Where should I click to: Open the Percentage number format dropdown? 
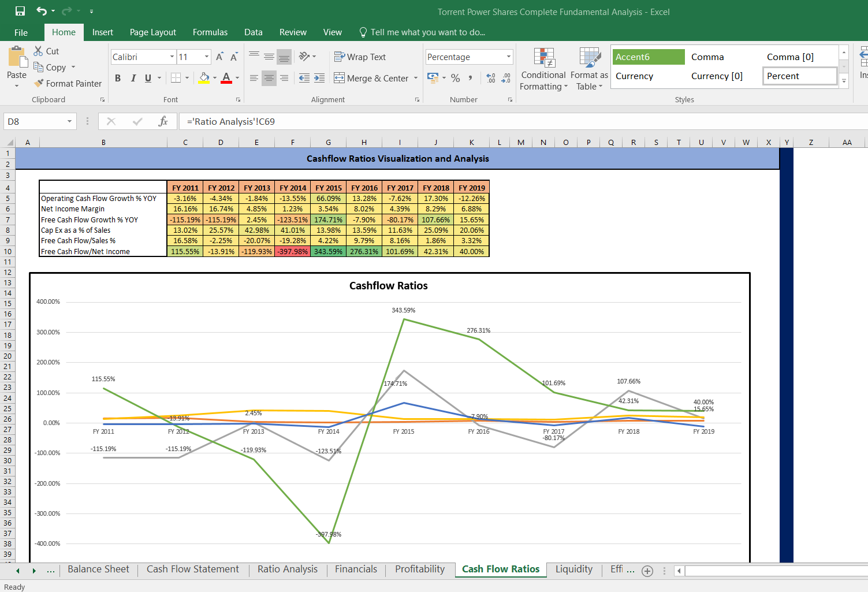[x=509, y=57]
